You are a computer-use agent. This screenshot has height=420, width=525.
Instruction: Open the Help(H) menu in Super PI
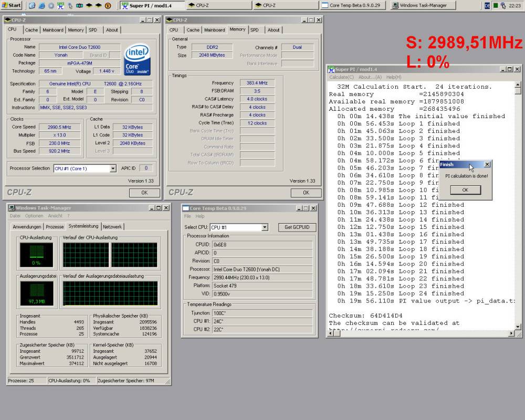[x=394, y=77]
